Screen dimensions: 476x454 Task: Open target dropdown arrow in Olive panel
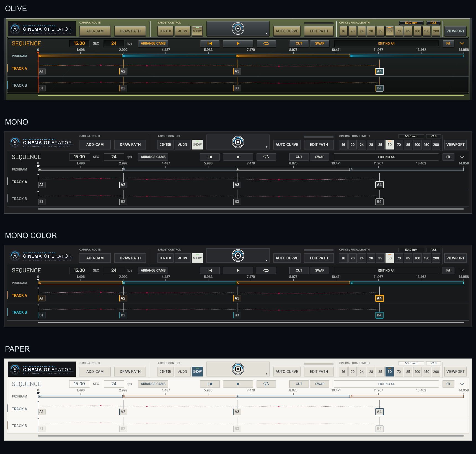pos(266,33)
